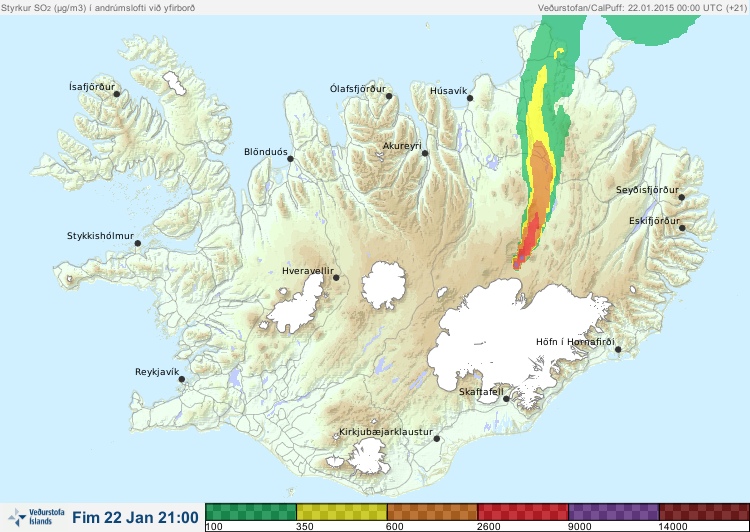This screenshot has width=750, height=532.
Task: Click the 'Blönduós' label
Action: 265,152
